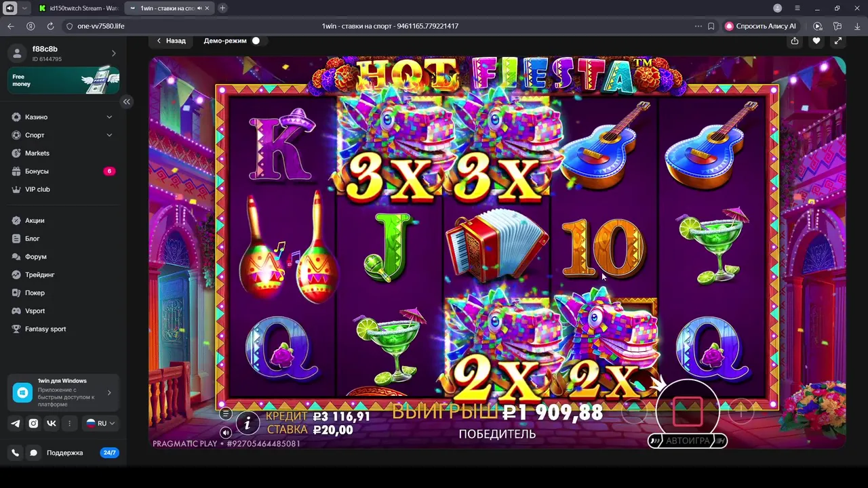Open the Free money banner
Image resolution: width=868 pixels, height=488 pixels.
[63, 80]
